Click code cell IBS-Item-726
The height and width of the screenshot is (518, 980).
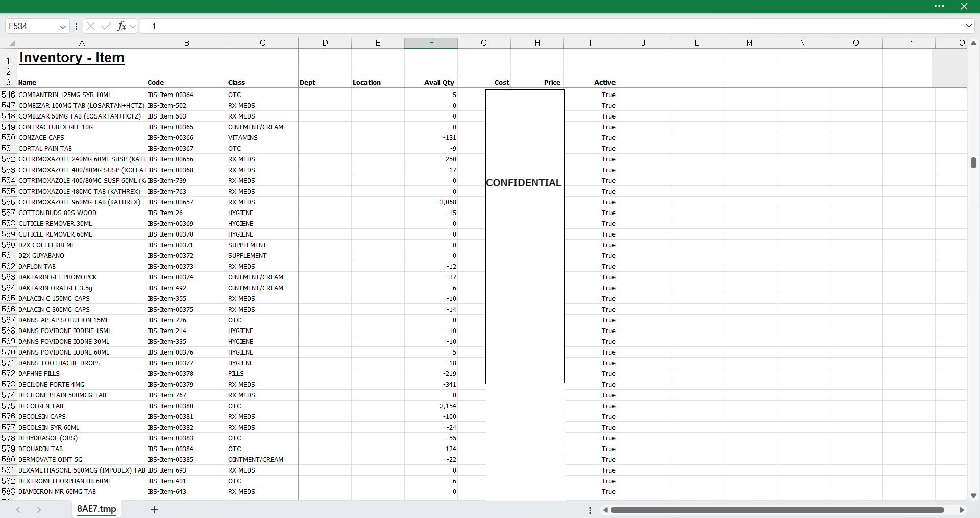(186, 320)
